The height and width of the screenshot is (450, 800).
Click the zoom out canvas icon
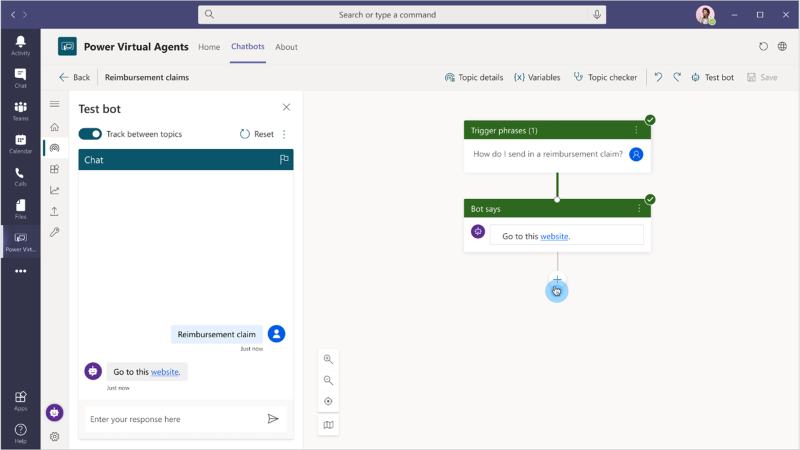pyautogui.click(x=328, y=380)
